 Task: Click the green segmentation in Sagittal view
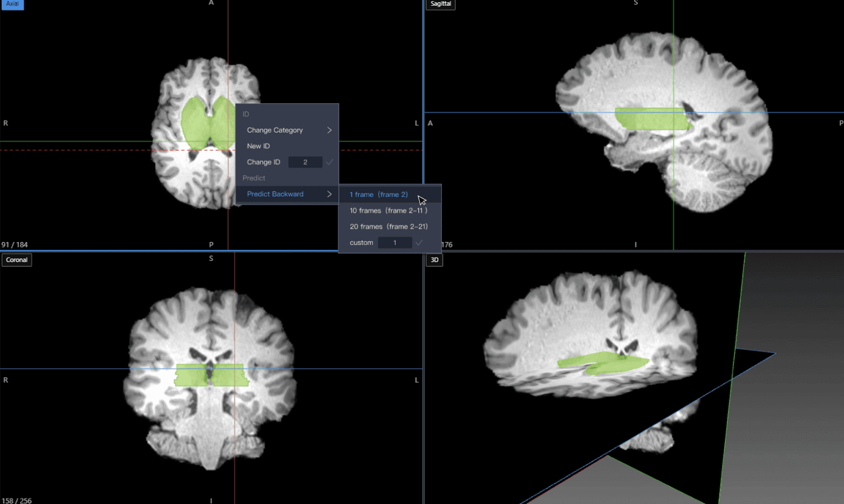(651, 119)
